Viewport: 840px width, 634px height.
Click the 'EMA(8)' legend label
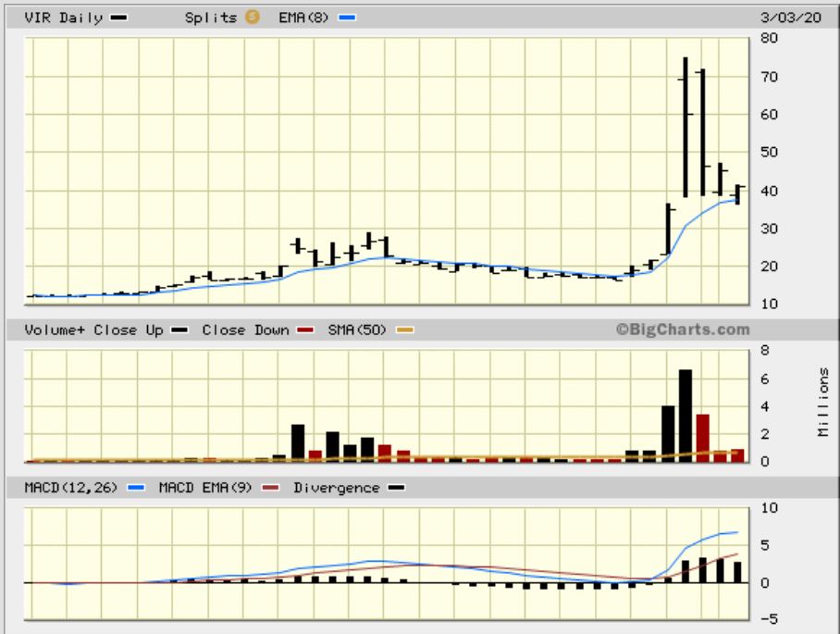click(303, 18)
